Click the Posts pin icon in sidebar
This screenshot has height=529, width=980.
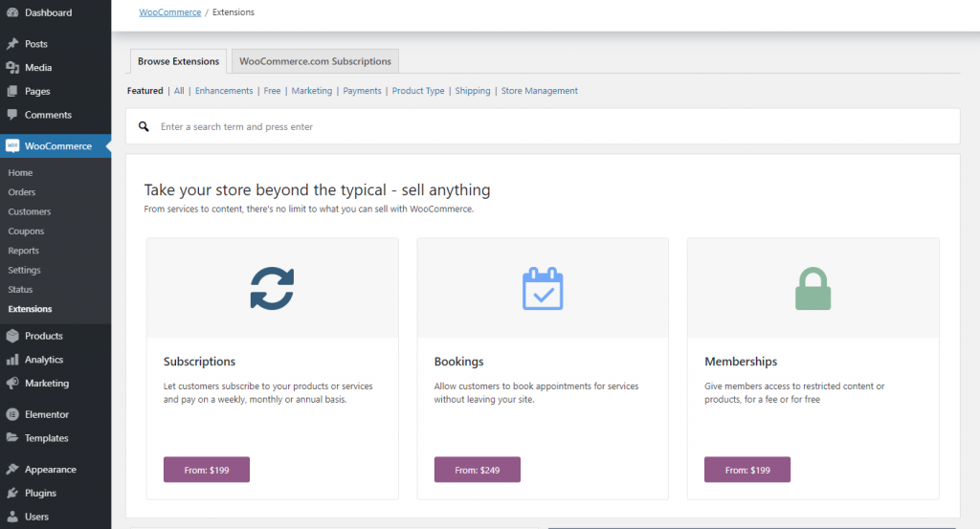pyautogui.click(x=12, y=44)
